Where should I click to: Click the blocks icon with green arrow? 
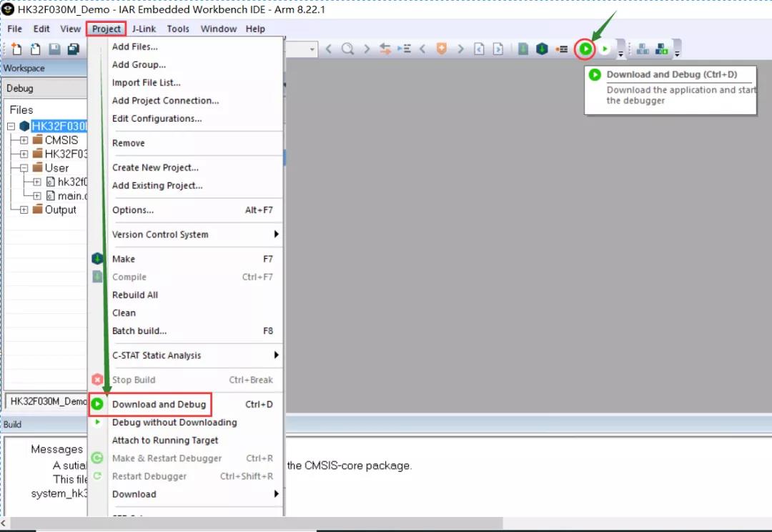pyautogui.click(x=662, y=49)
